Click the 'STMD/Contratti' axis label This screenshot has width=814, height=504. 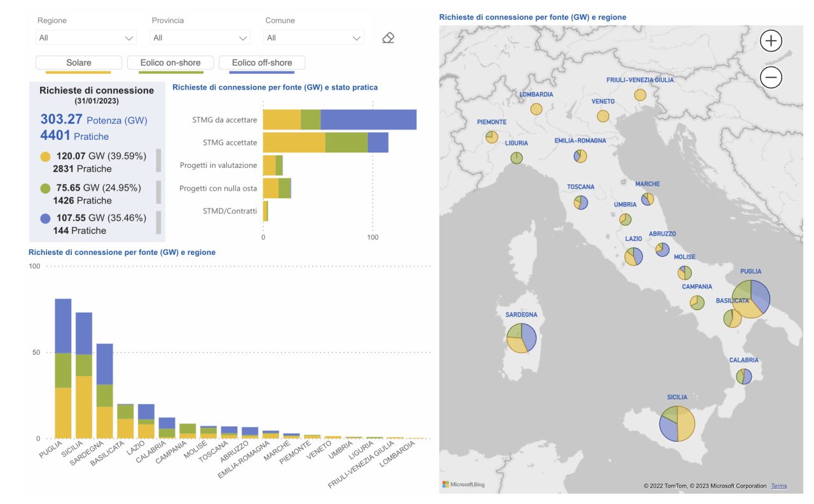click(x=230, y=210)
